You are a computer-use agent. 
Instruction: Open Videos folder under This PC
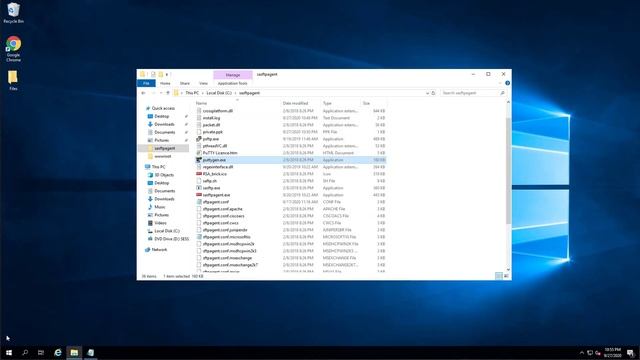[160, 223]
